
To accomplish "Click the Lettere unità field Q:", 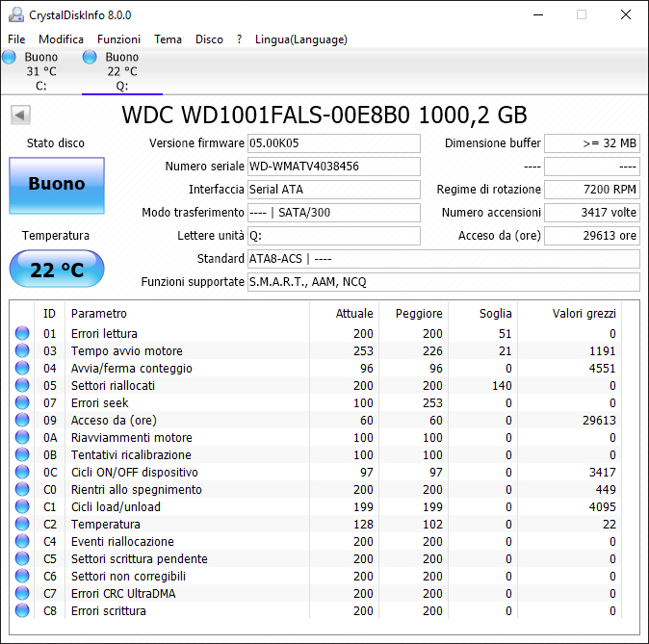I will tap(333, 236).
